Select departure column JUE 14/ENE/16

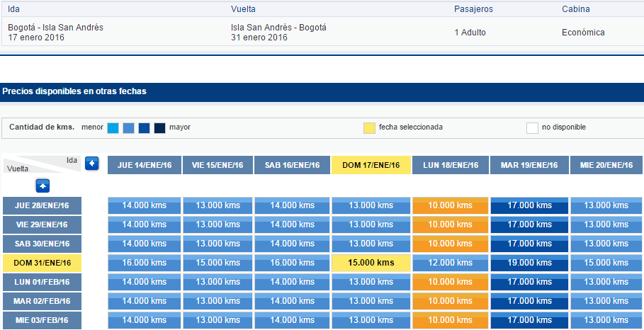click(x=144, y=165)
